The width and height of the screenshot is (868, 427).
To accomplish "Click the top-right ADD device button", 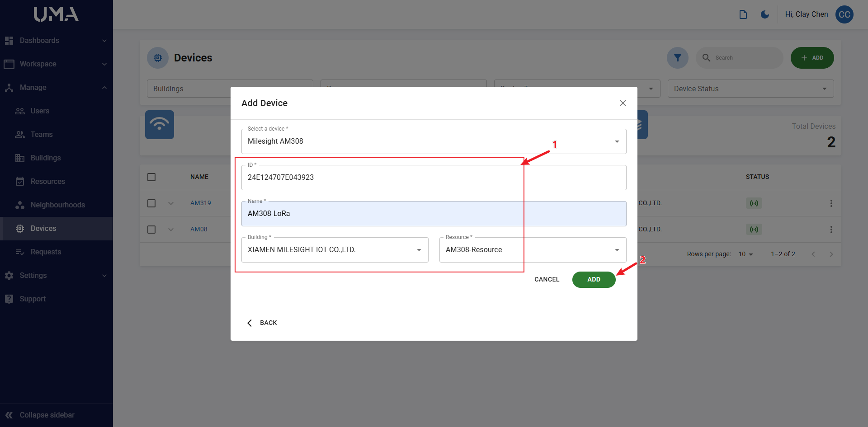I will [x=812, y=58].
